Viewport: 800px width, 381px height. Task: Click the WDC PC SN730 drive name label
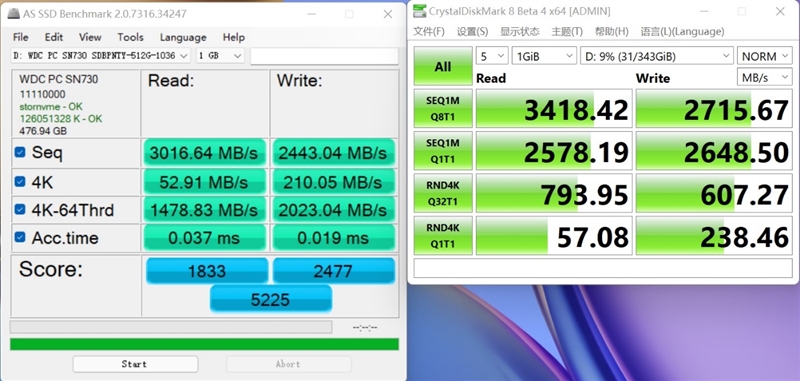(58, 79)
